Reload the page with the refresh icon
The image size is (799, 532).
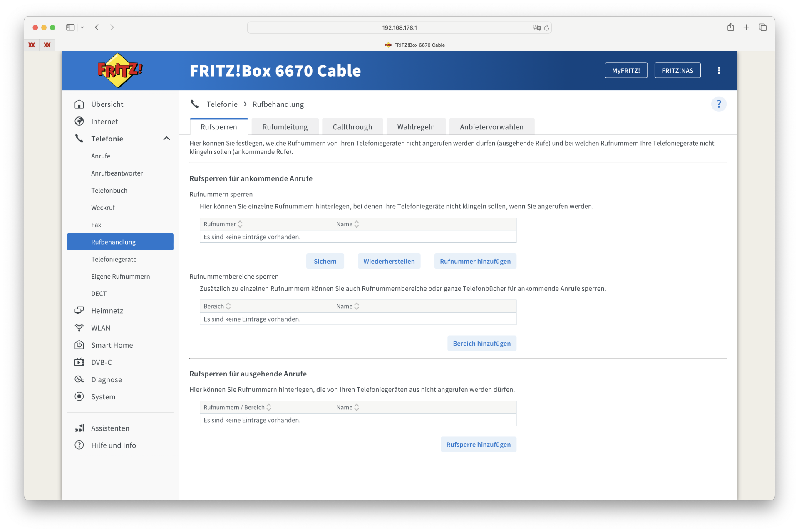pos(546,27)
